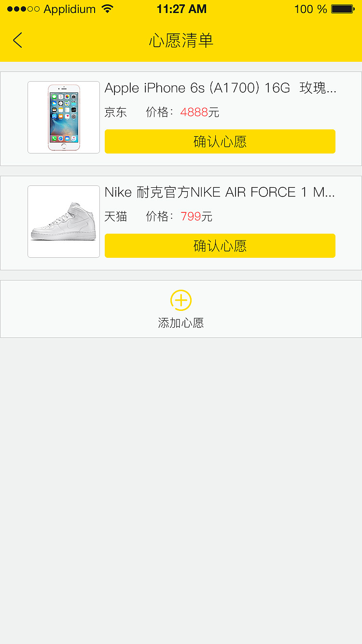Tap the back arrow in header

[18, 41]
